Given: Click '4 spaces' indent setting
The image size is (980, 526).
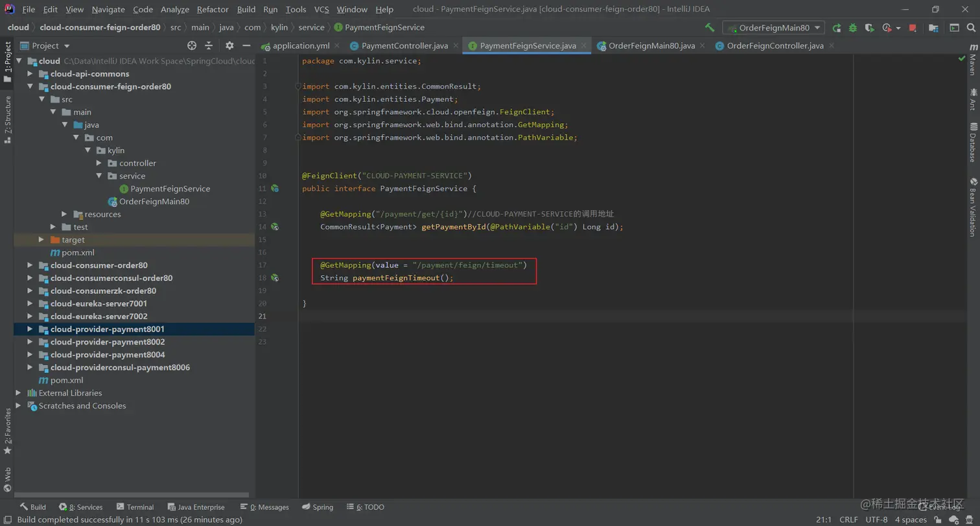Looking at the screenshot, I should (x=911, y=520).
